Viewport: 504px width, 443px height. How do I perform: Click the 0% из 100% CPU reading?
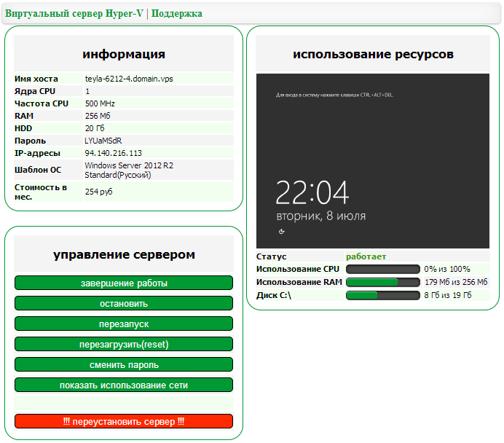coord(447,269)
